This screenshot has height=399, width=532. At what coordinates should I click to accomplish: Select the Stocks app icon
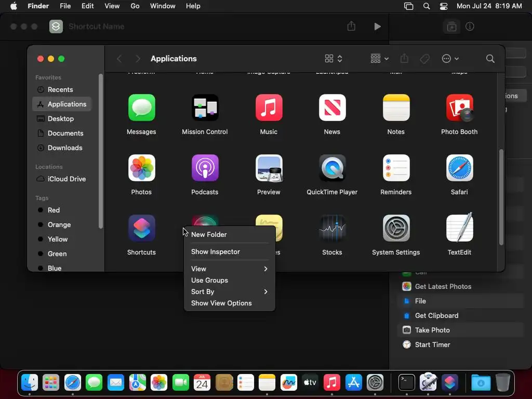(x=332, y=228)
